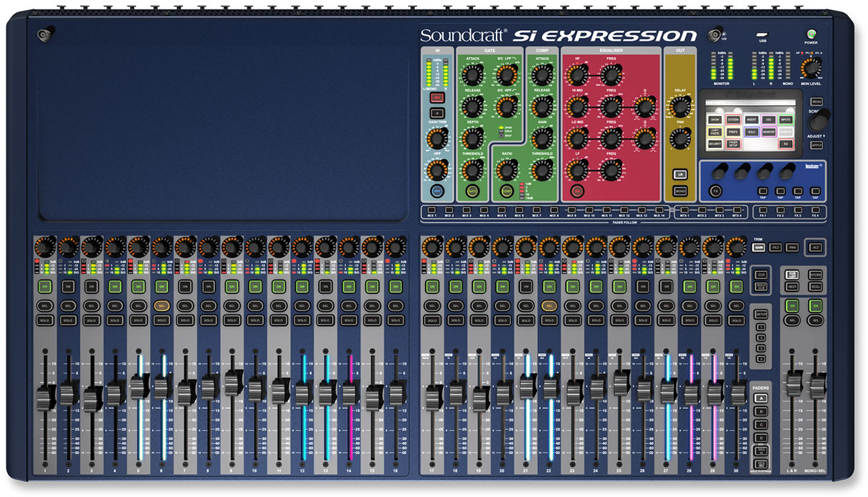Select channel 6 with its SEL button
This screenshot has height=497, width=868.
(x=161, y=306)
